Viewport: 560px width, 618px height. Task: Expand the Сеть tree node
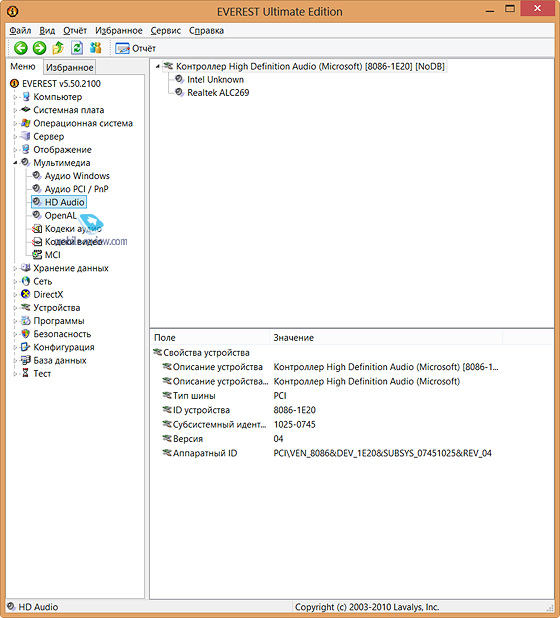[x=15, y=281]
